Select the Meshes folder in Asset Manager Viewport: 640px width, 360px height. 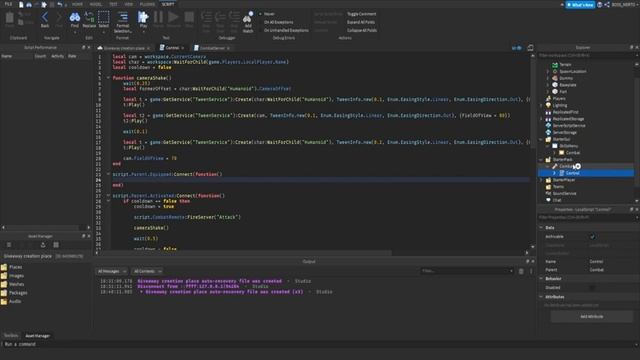12,284
